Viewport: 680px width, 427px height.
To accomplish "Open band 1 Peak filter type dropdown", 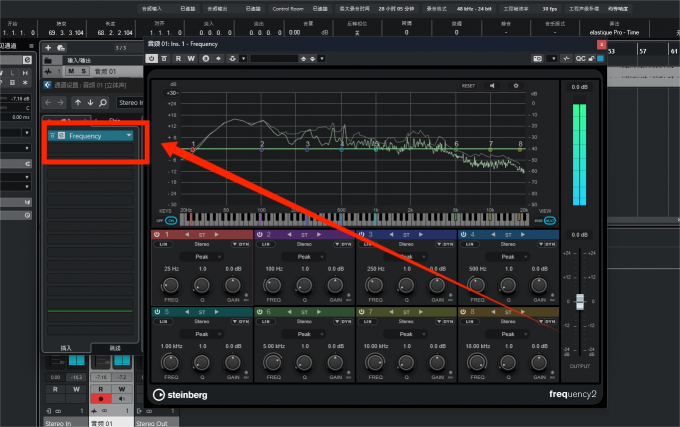I will (x=202, y=257).
